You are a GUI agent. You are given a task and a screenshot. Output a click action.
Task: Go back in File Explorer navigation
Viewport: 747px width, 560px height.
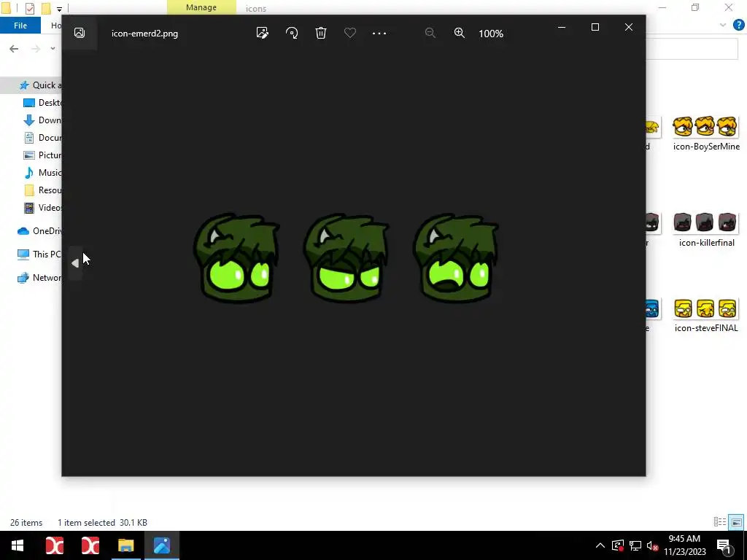tap(14, 49)
